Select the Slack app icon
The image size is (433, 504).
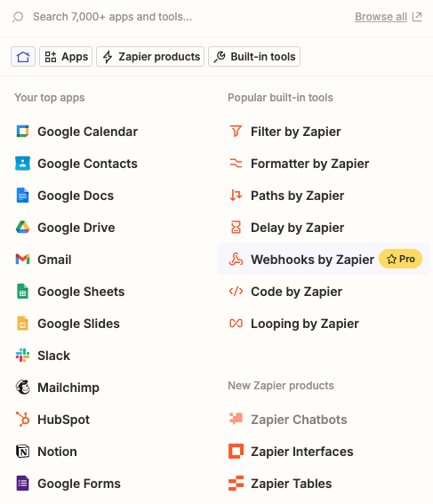[x=22, y=356]
